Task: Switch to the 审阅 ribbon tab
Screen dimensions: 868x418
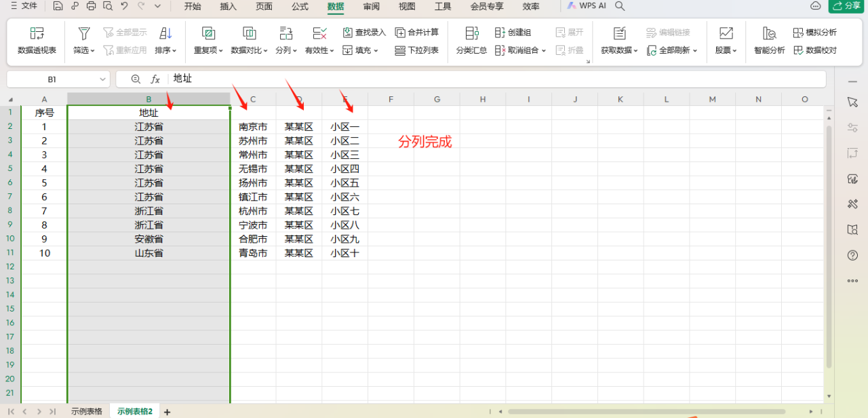Action: pyautogui.click(x=371, y=7)
